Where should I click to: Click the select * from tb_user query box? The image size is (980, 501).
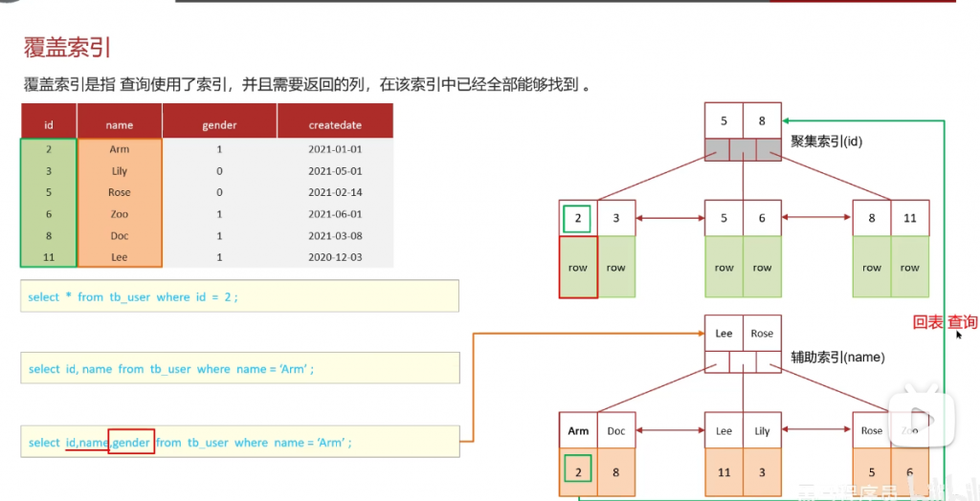click(x=239, y=296)
